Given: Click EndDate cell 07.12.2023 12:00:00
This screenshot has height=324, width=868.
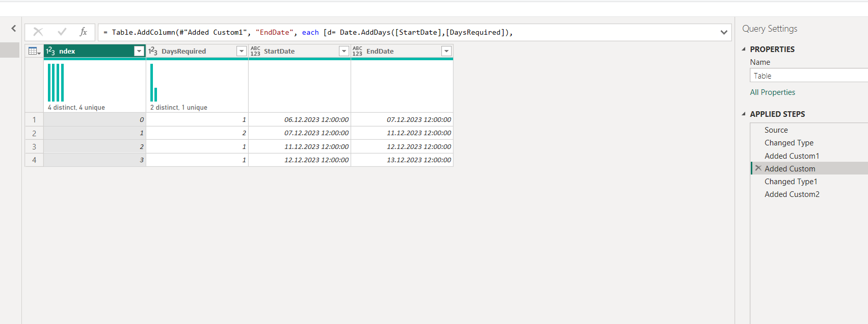Looking at the screenshot, I should pos(402,119).
